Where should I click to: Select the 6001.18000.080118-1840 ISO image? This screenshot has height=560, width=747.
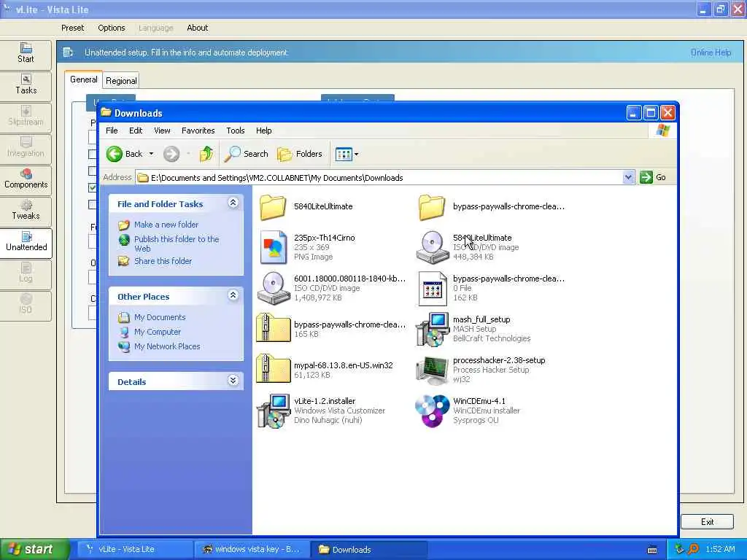tap(274, 287)
